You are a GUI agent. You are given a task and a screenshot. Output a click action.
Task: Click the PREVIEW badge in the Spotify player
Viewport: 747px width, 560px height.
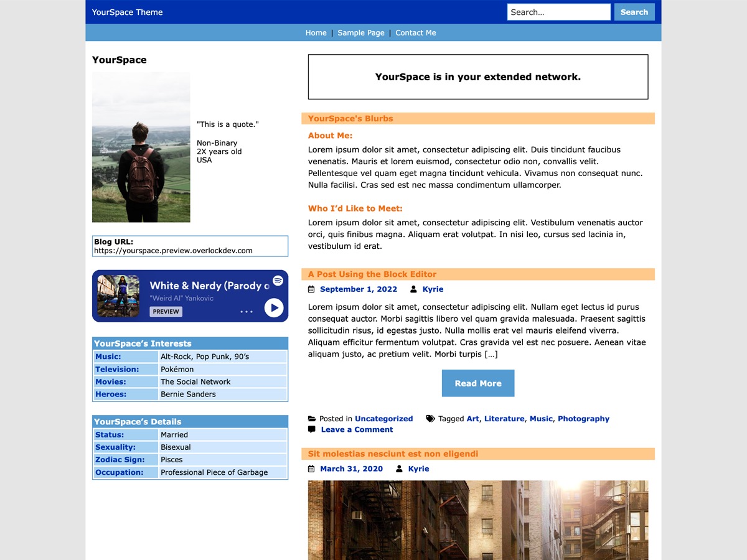click(166, 312)
